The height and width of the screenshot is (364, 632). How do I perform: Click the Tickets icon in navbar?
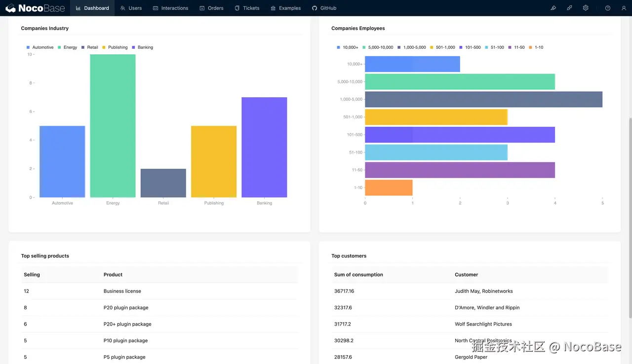(x=237, y=8)
